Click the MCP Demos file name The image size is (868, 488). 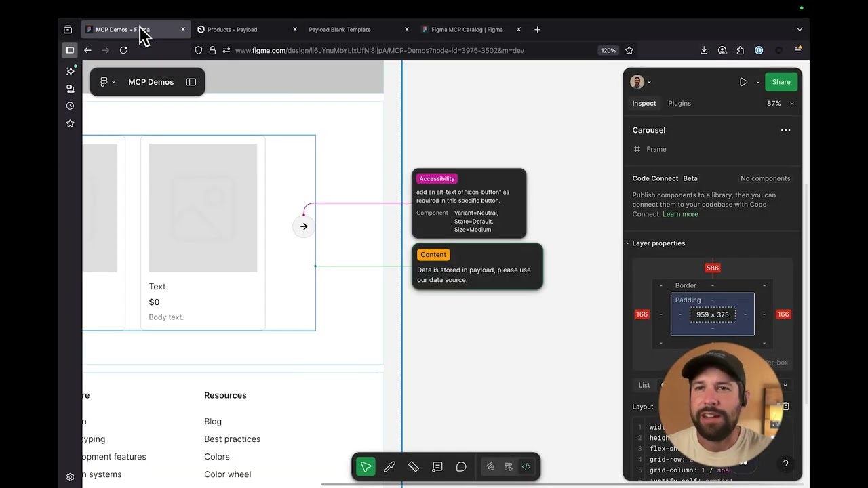151,82
